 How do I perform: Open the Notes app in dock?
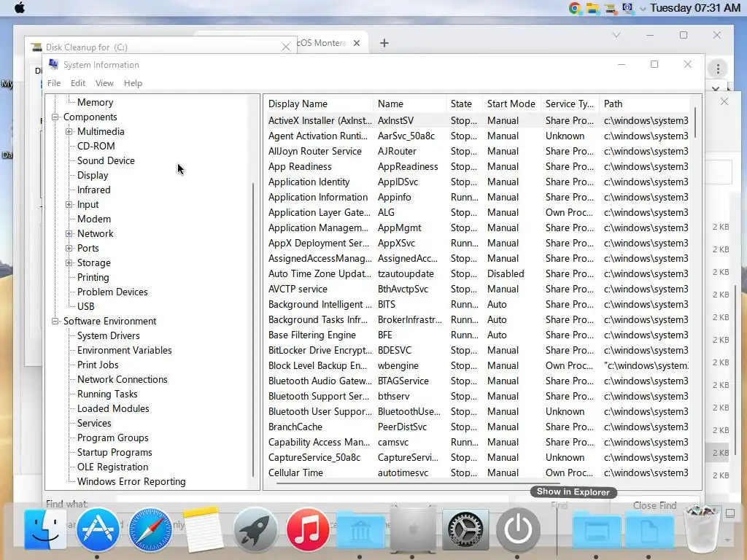[x=203, y=529]
